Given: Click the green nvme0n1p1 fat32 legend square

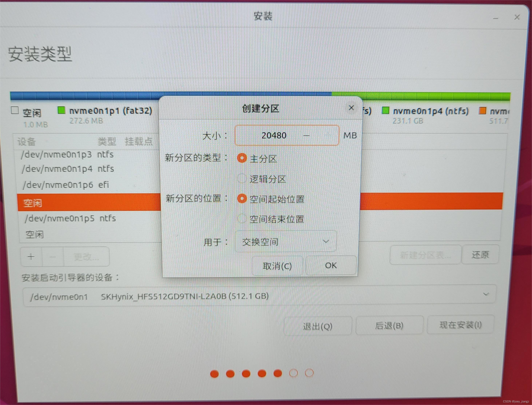Looking at the screenshot, I should pos(61,110).
